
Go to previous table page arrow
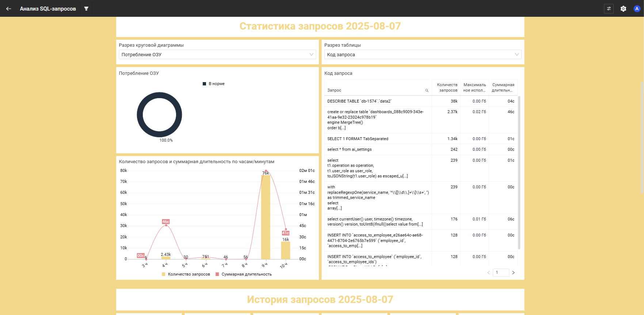pos(488,273)
